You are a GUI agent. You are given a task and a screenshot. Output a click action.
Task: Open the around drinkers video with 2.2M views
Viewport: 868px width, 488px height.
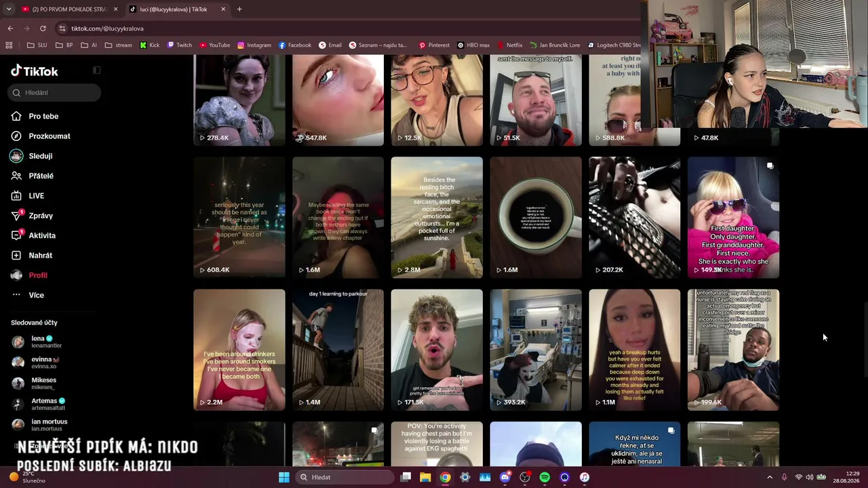tap(239, 350)
